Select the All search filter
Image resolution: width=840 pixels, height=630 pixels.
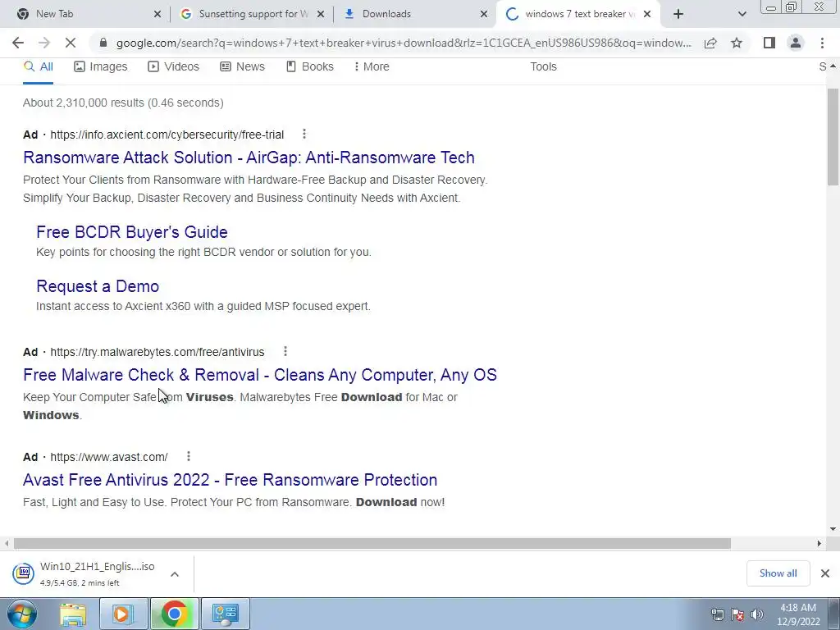[x=38, y=67]
